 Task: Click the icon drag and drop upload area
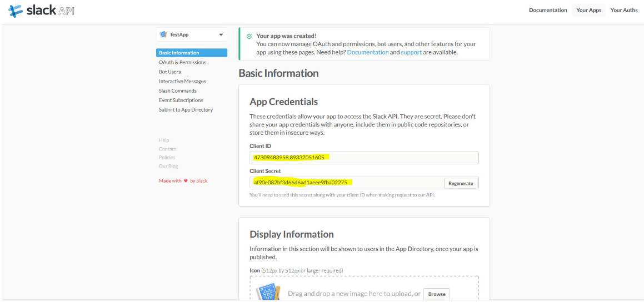point(364,289)
